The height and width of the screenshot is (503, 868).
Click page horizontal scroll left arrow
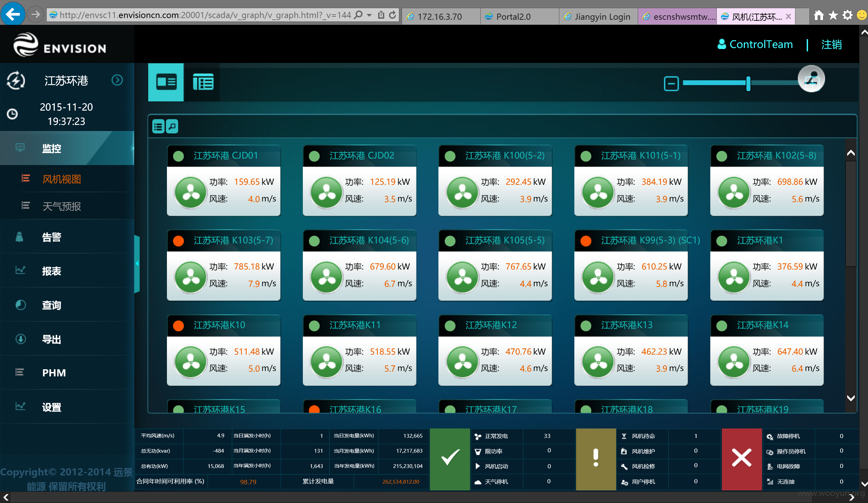coord(6,498)
